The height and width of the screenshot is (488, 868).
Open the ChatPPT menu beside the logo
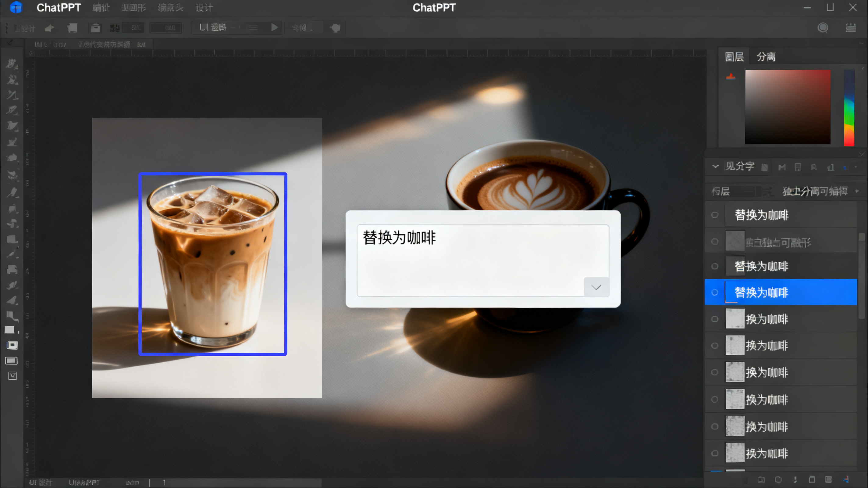pyautogui.click(x=59, y=8)
